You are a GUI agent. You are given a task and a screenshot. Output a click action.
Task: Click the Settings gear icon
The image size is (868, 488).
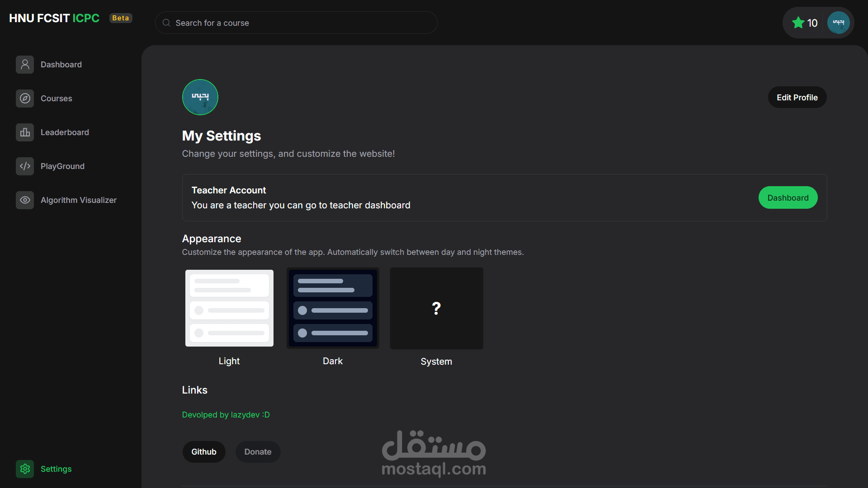[25, 469]
